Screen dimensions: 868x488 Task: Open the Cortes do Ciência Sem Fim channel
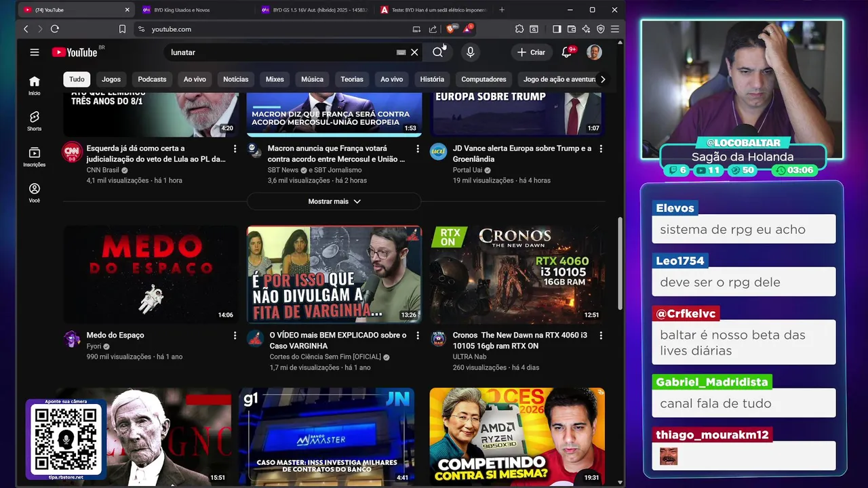(325, 357)
